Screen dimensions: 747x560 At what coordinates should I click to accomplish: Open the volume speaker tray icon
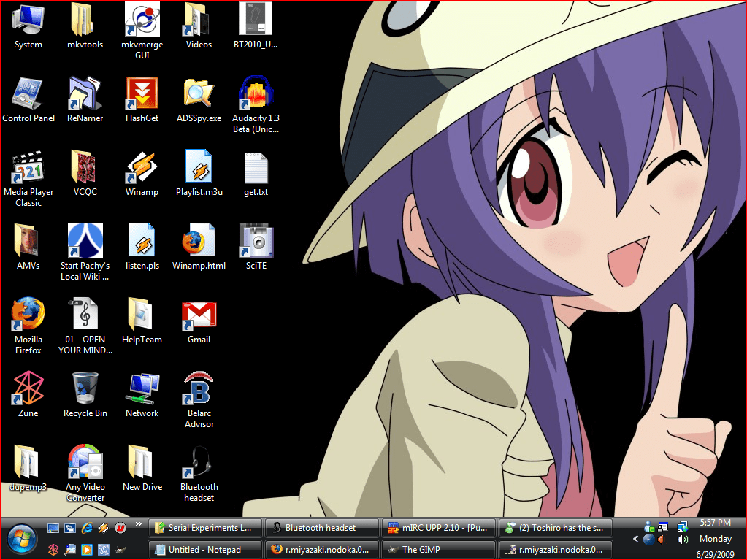tap(683, 540)
